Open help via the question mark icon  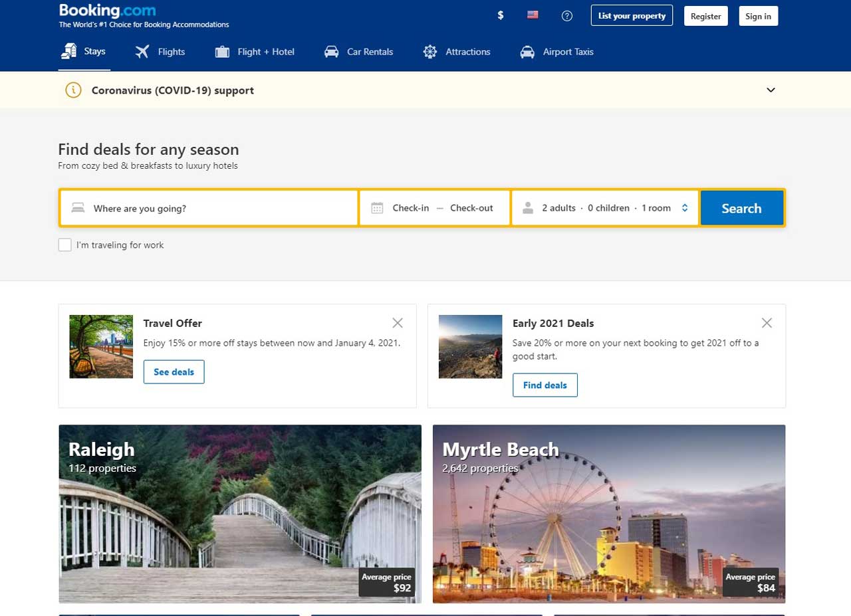click(567, 16)
